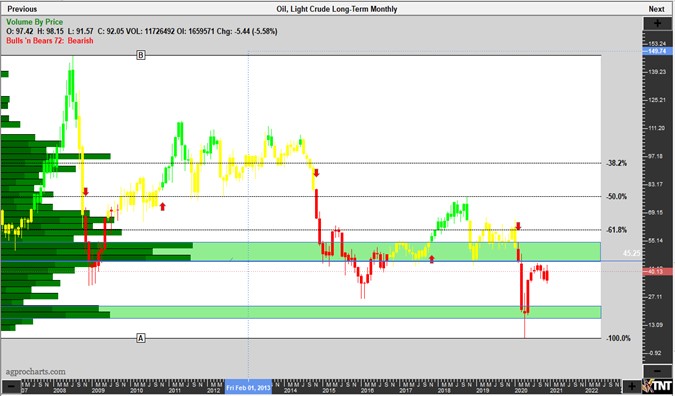The width and height of the screenshot is (675, 396).
Task: Click the 61.8% retracement level label
Action: 616,230
